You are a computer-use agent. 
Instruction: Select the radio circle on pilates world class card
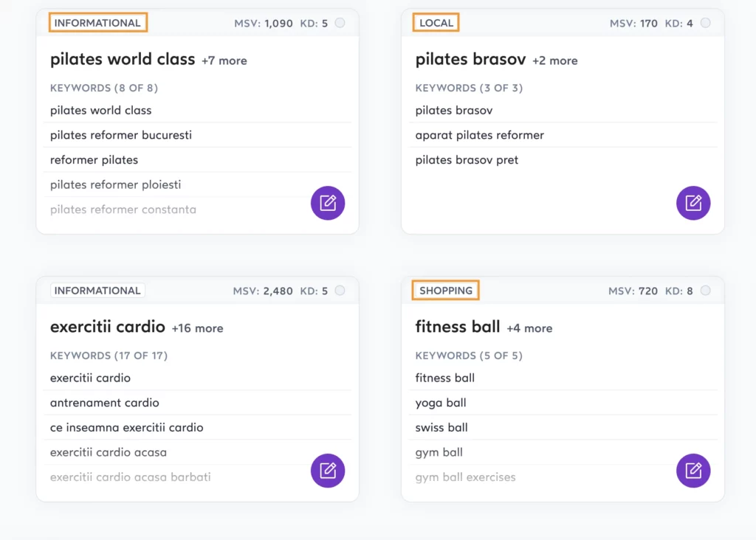point(340,23)
